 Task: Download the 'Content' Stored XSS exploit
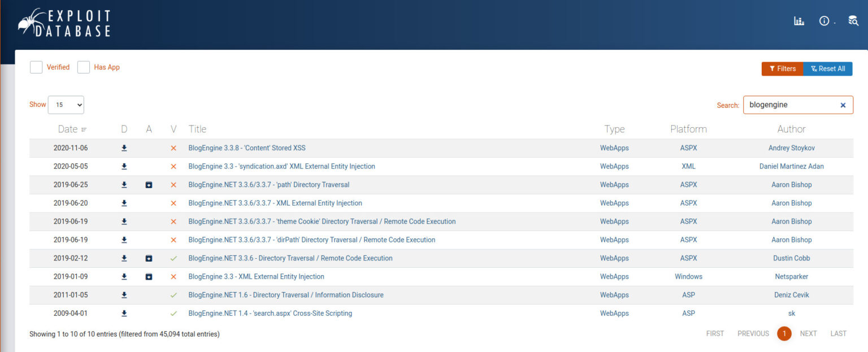point(124,148)
